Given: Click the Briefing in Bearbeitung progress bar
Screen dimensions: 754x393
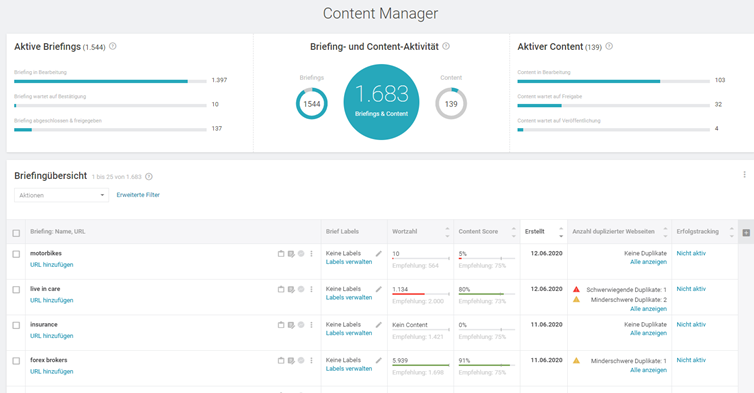Looking at the screenshot, I should (x=110, y=81).
